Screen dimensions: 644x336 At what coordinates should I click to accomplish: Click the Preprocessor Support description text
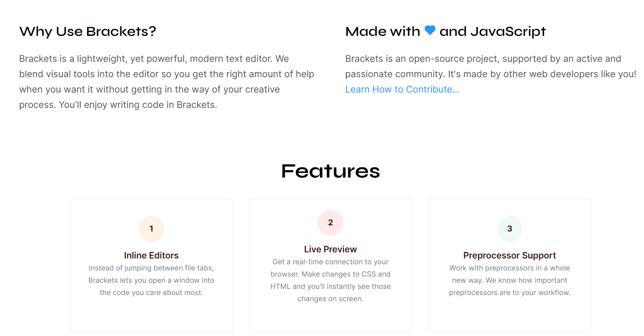510,280
